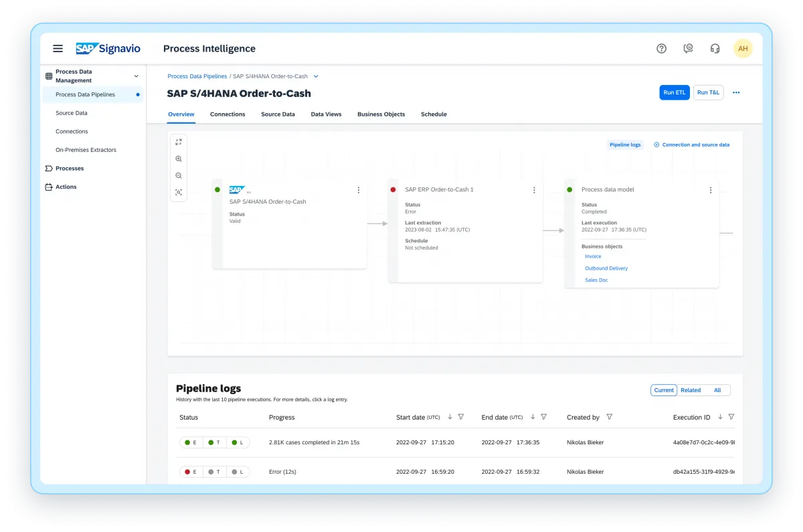Open Actions in the sidebar
Screen dimensions: 803x532
(x=66, y=187)
